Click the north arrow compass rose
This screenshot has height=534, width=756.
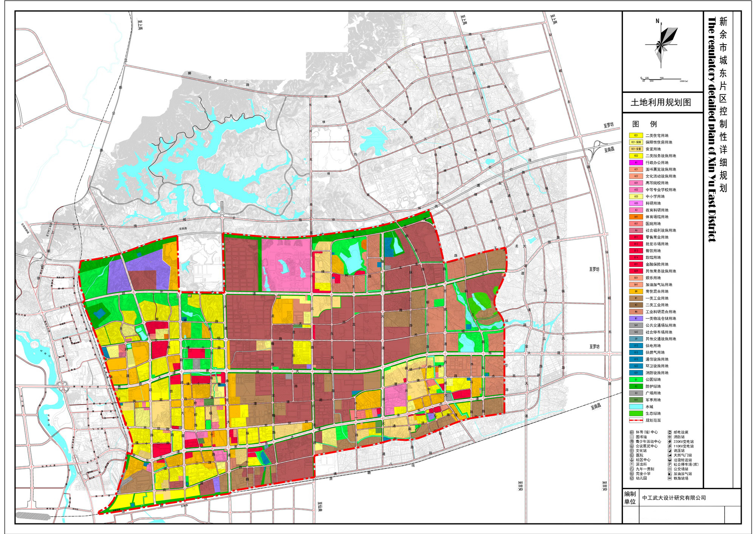pos(661,45)
